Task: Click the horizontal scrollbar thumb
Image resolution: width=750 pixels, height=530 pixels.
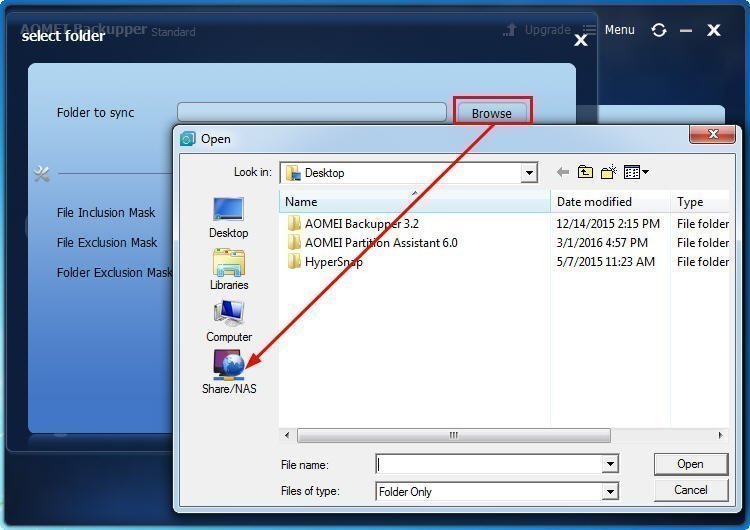Action: 453,435
